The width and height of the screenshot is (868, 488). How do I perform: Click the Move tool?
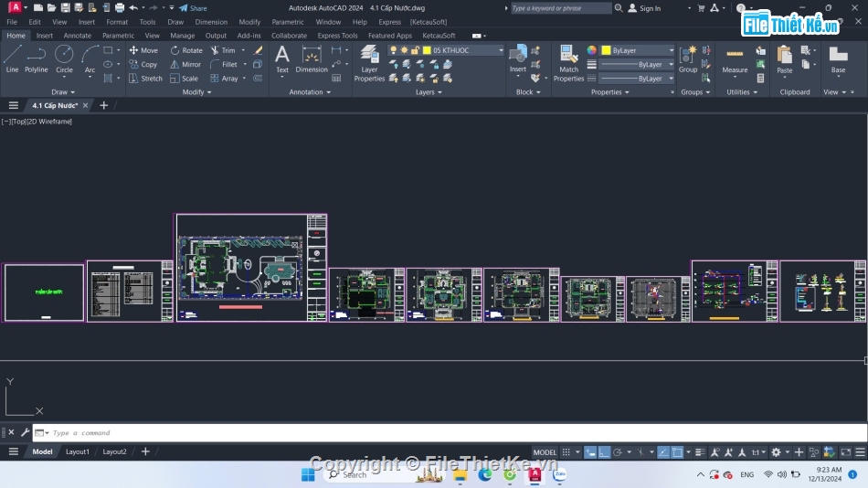pos(144,50)
